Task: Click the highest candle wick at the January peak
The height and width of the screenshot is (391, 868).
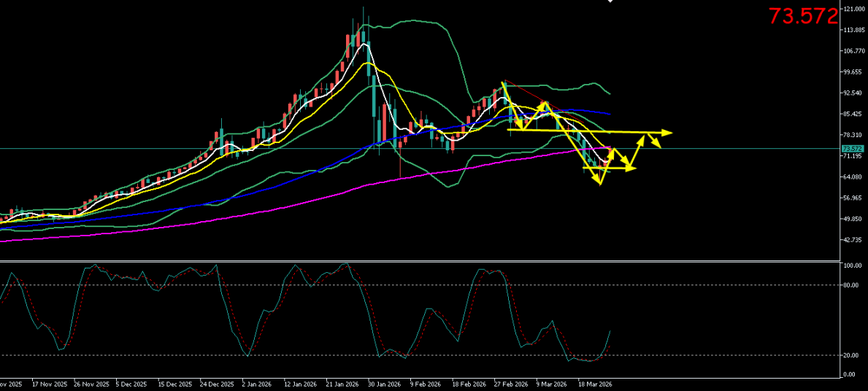Action: tap(364, 9)
